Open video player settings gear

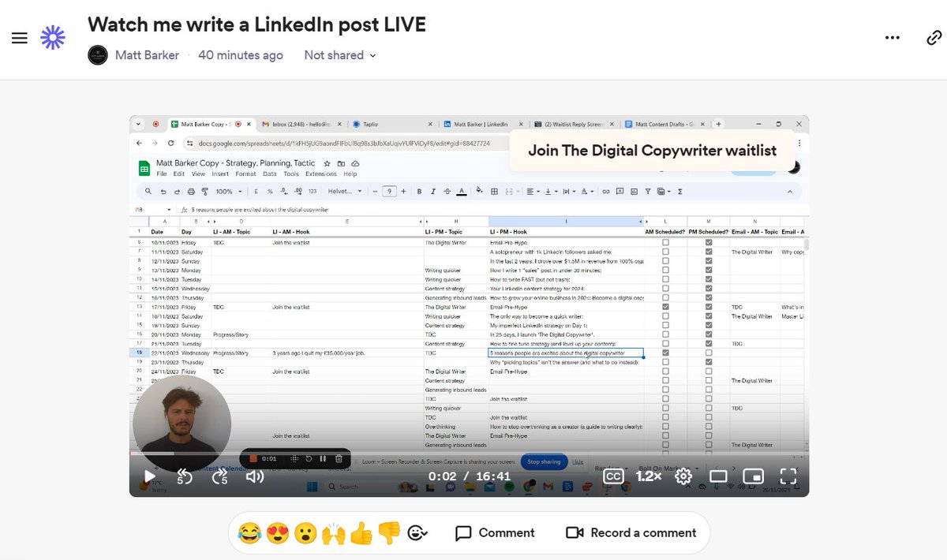[x=683, y=476]
